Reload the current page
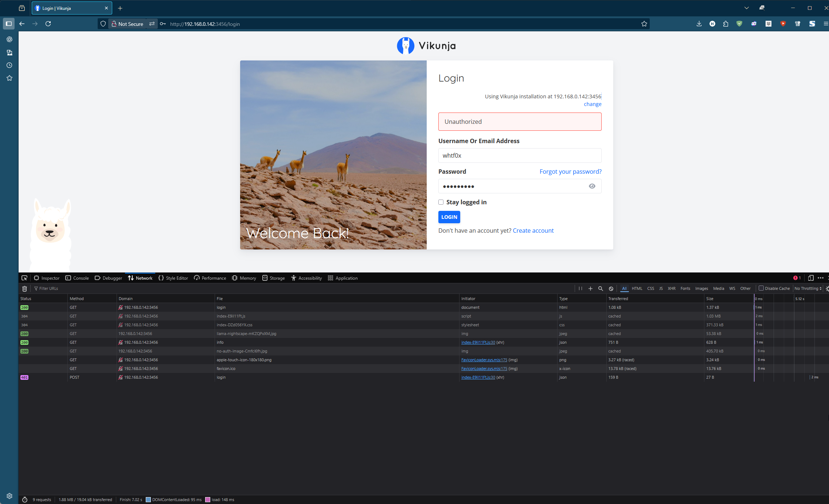Viewport: 829px width, 504px height. click(48, 24)
